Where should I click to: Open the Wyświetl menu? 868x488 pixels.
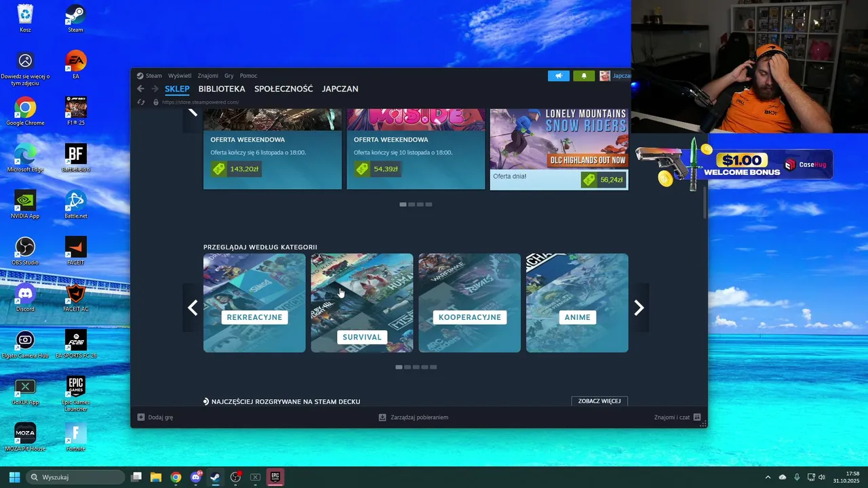point(180,76)
